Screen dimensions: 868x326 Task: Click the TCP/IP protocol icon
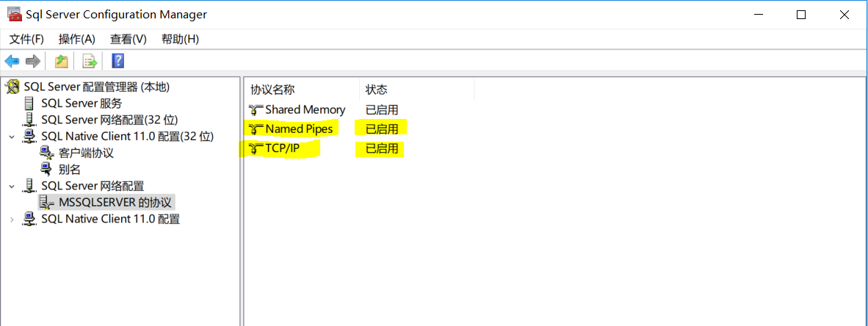(256, 148)
